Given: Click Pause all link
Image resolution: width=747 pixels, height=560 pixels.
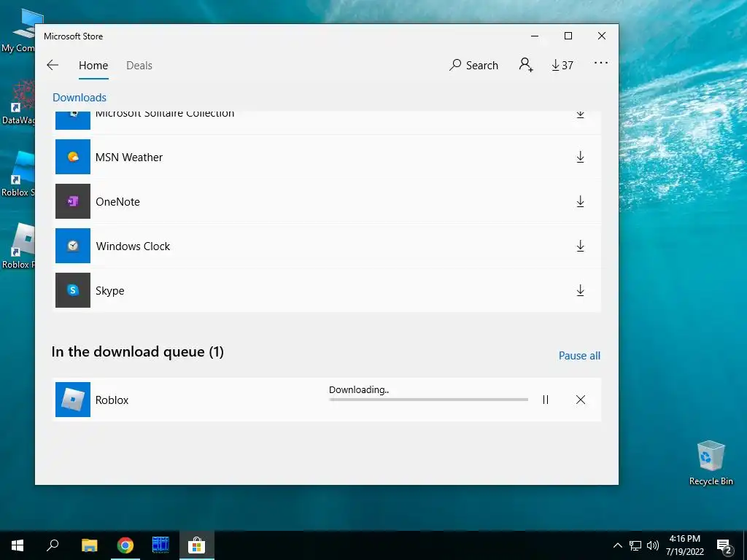Looking at the screenshot, I should click(579, 356).
